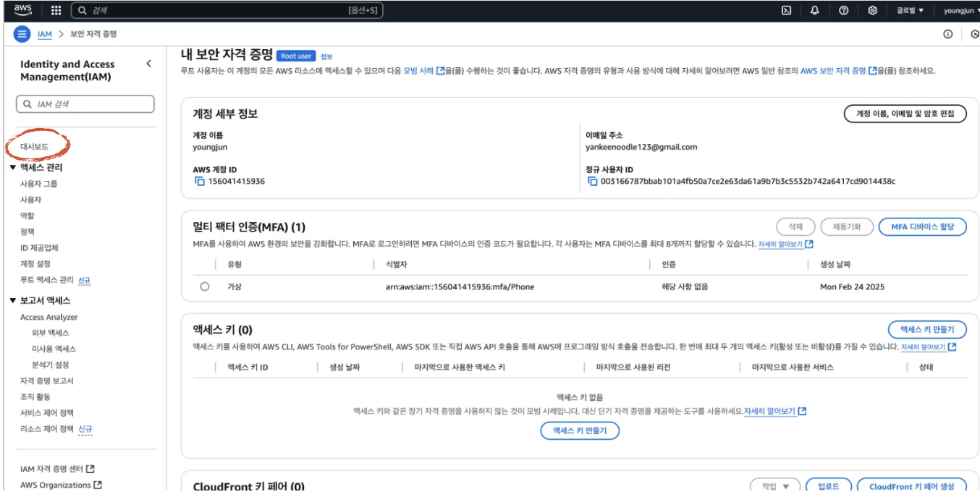Open 리소스 제어 정책 in the sidebar

(47, 429)
